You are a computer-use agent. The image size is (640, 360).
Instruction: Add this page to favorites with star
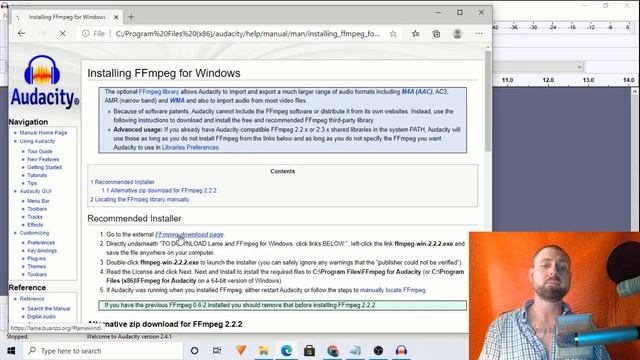point(393,34)
